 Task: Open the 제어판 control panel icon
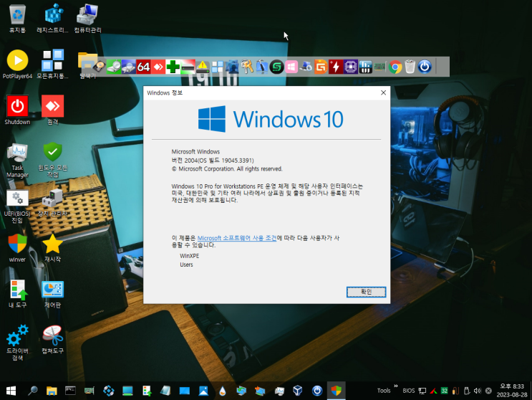pos(52,294)
